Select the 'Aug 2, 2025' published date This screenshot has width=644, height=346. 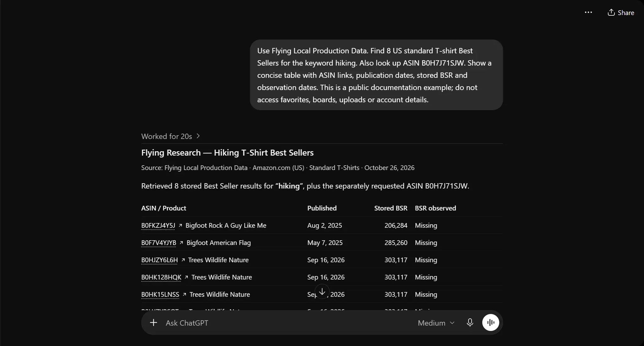click(324, 225)
